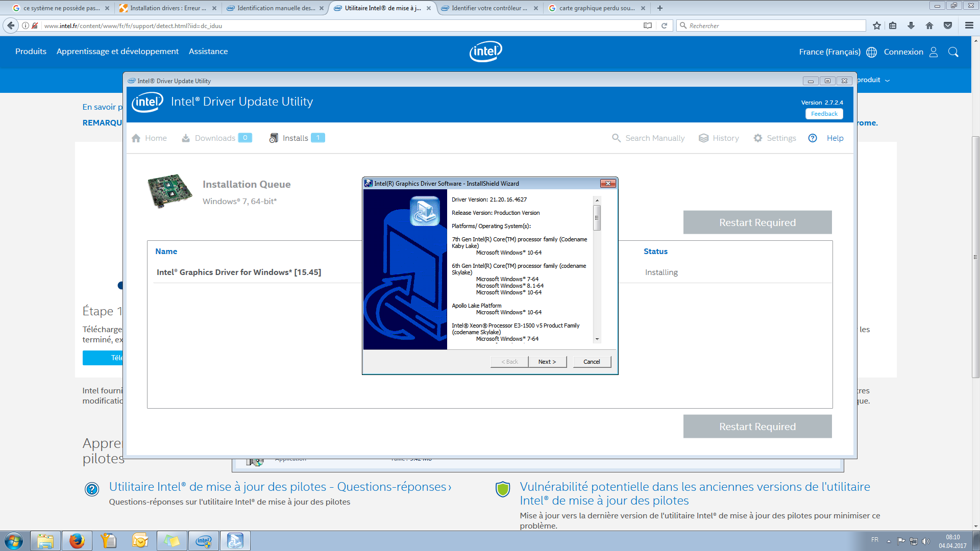This screenshot has height=551, width=980.
Task: Show bookmarks library icon in toolbar
Action: tap(893, 26)
